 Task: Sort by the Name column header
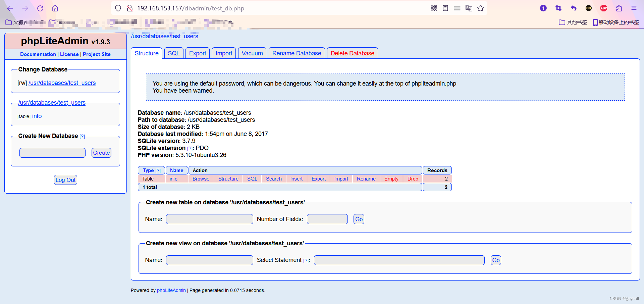(177, 170)
